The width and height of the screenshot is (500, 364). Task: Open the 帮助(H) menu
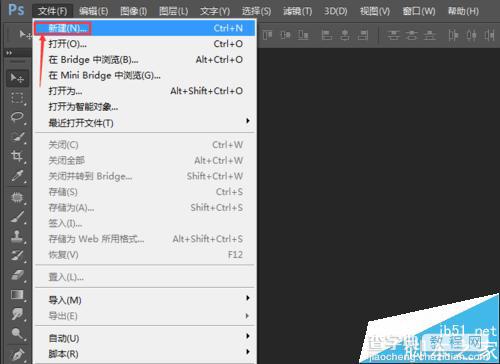click(x=463, y=11)
